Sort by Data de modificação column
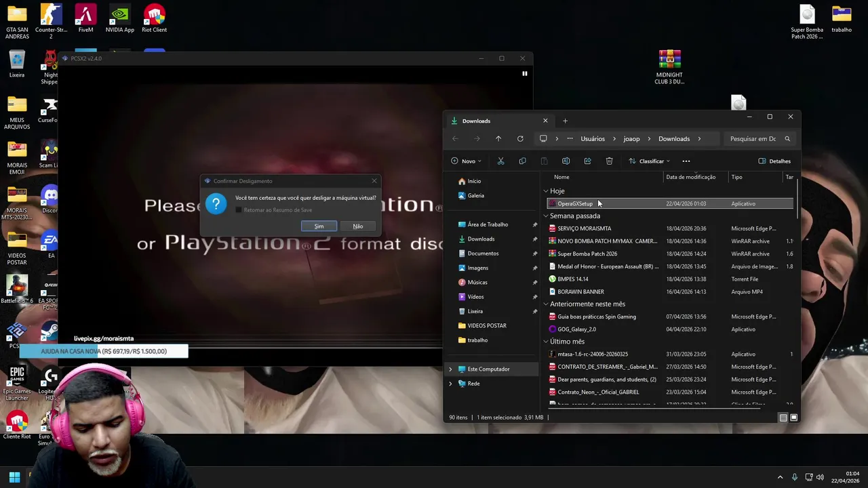The image size is (868, 488). pyautogui.click(x=690, y=177)
